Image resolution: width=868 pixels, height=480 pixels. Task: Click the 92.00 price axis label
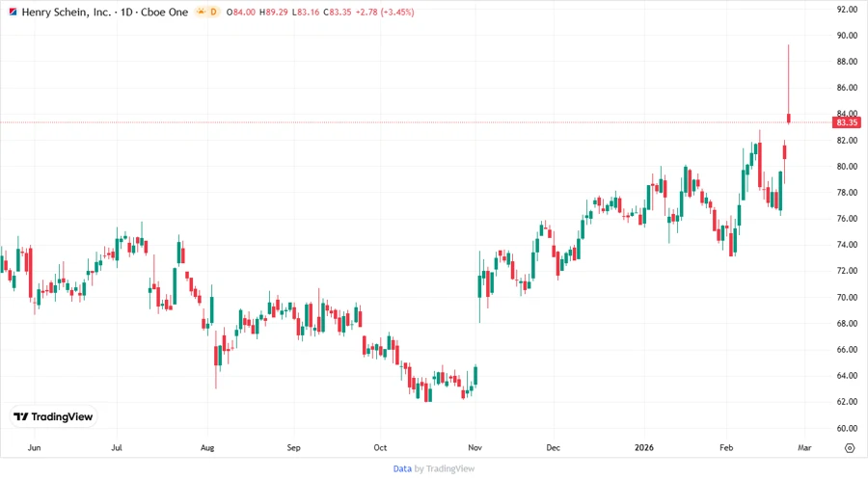click(847, 10)
